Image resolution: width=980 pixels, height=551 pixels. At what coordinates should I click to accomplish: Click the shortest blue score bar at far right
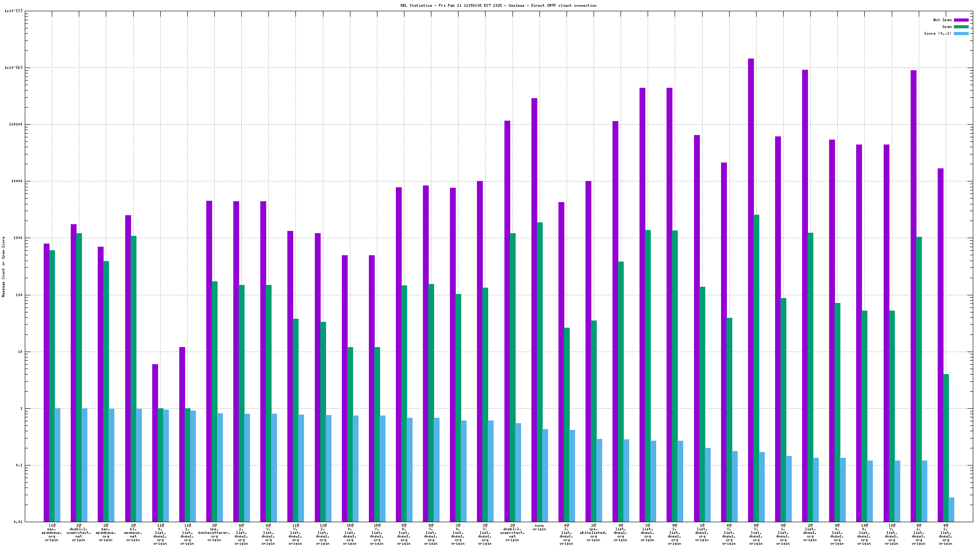951,509
